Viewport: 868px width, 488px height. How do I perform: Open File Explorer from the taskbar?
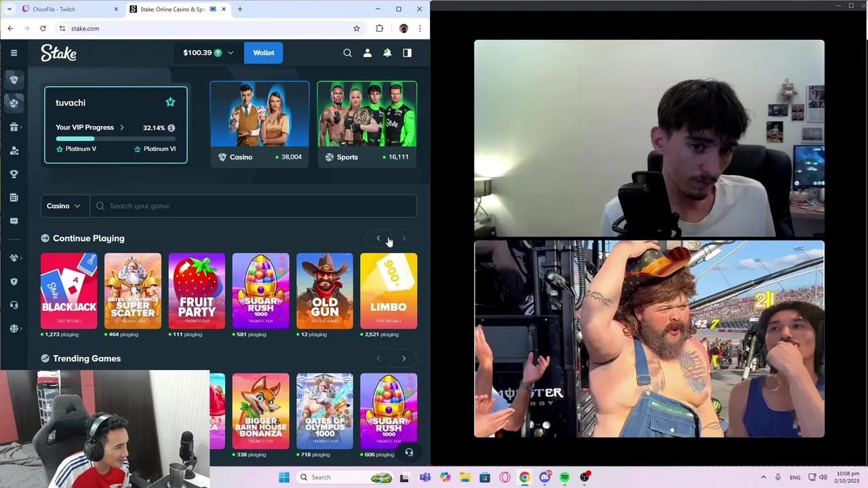[x=465, y=477]
